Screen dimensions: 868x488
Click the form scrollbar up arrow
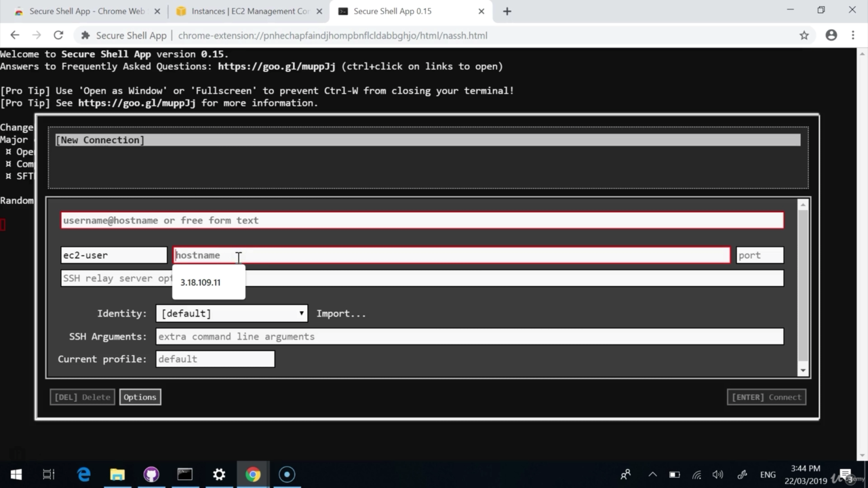pyautogui.click(x=803, y=205)
